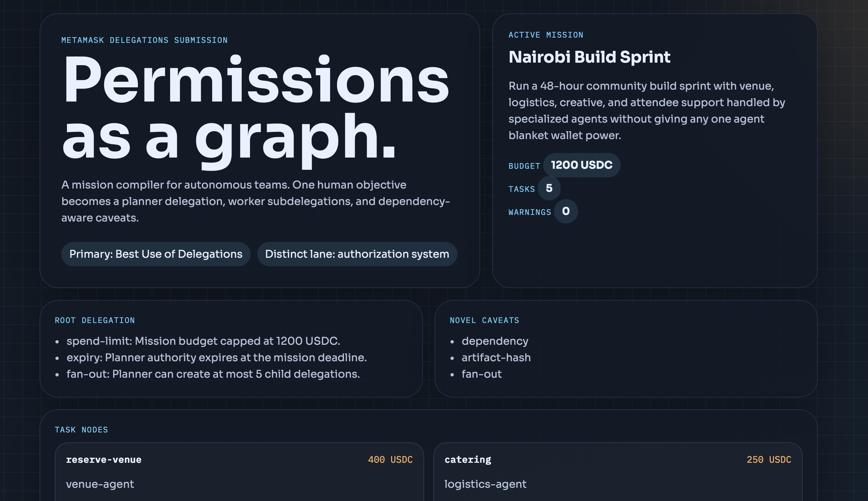Screen dimensions: 868x501
Task: Click the 'ACTIVE MISSION' label
Action: point(546,35)
